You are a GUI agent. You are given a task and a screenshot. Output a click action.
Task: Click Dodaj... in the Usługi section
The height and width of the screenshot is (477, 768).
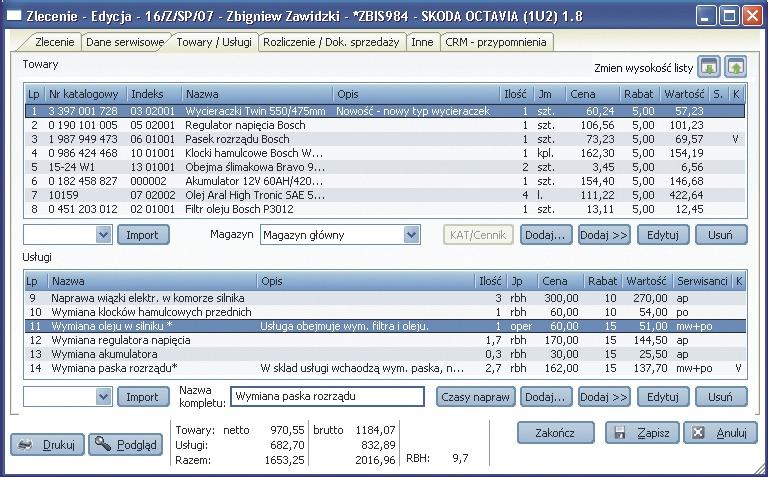pyautogui.click(x=546, y=397)
